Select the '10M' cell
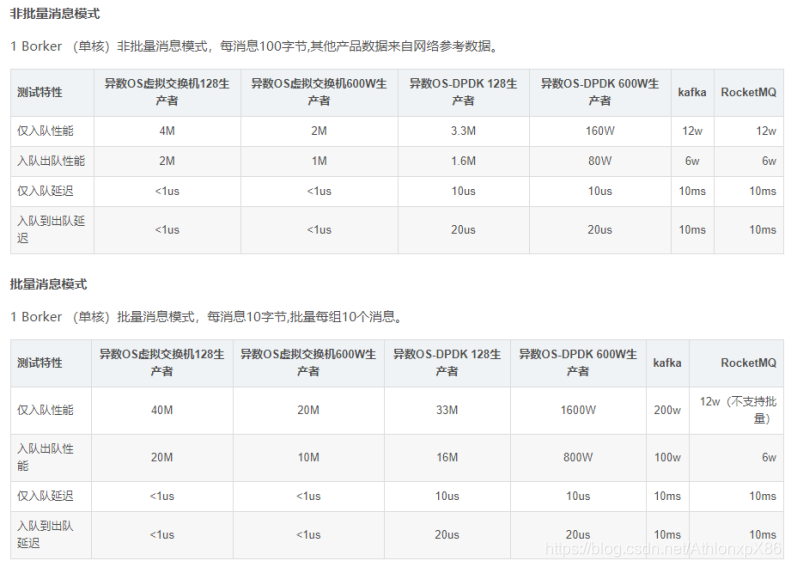 pyautogui.click(x=308, y=458)
